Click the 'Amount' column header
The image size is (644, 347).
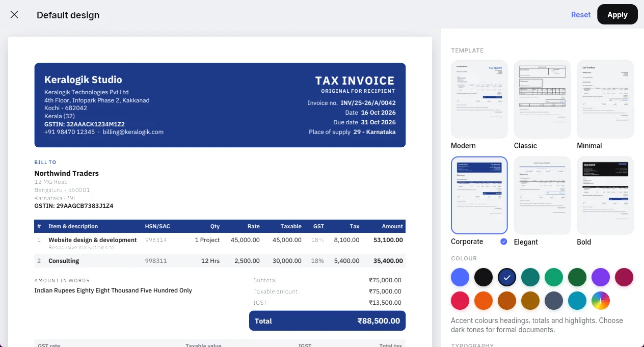[x=392, y=226]
